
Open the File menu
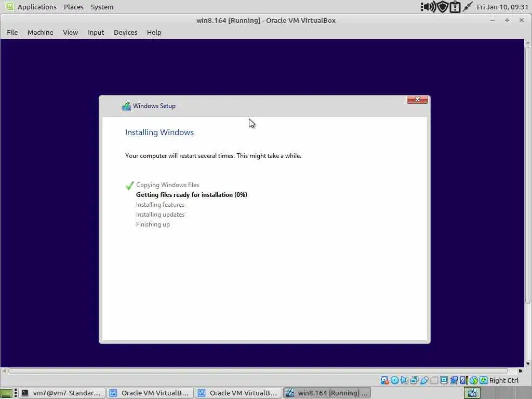(x=12, y=33)
